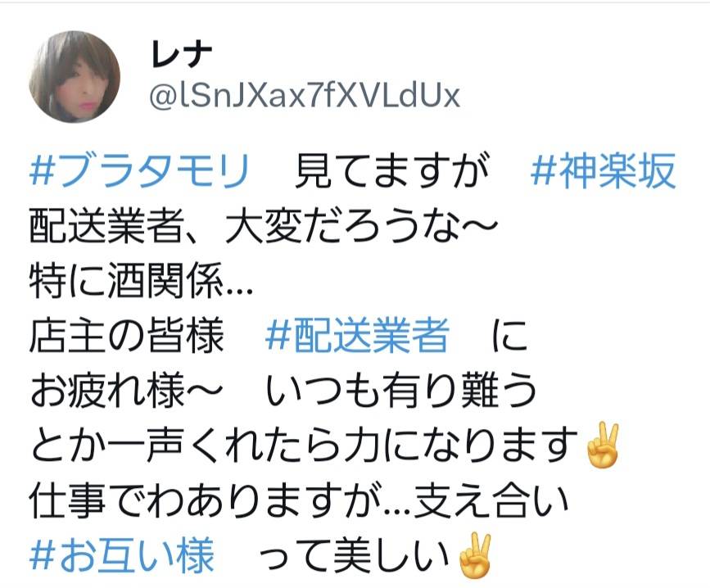Open レナ's profile picture avatar
Screen dimensions: 710x588
tap(75, 76)
